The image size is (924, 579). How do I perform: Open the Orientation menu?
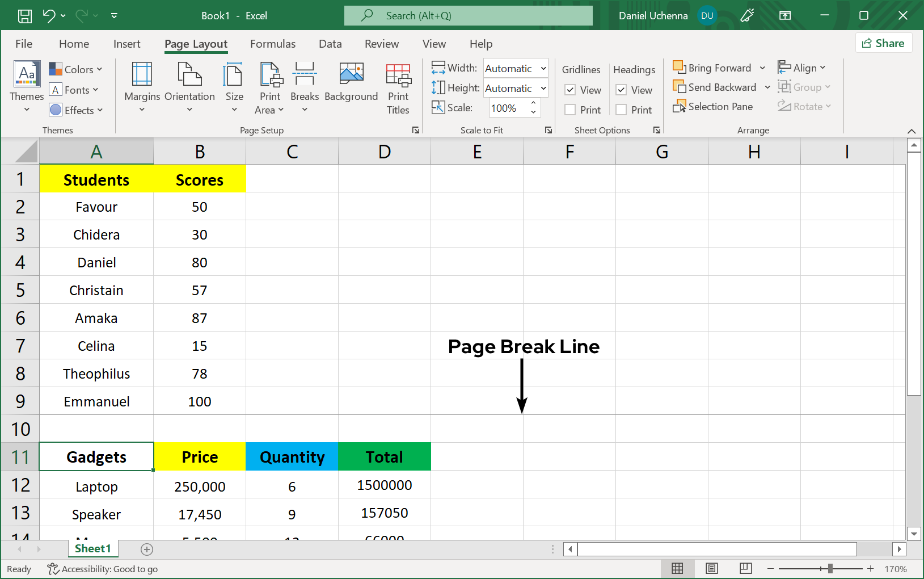point(189,86)
